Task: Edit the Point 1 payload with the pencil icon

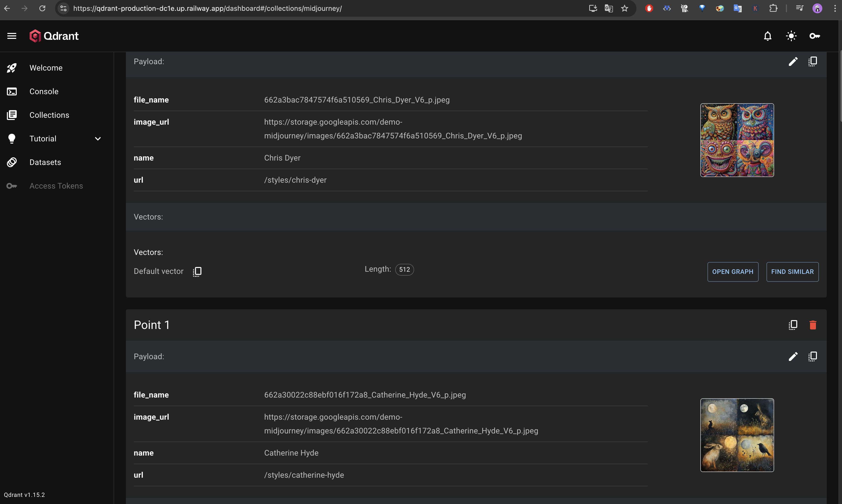Action: click(793, 356)
